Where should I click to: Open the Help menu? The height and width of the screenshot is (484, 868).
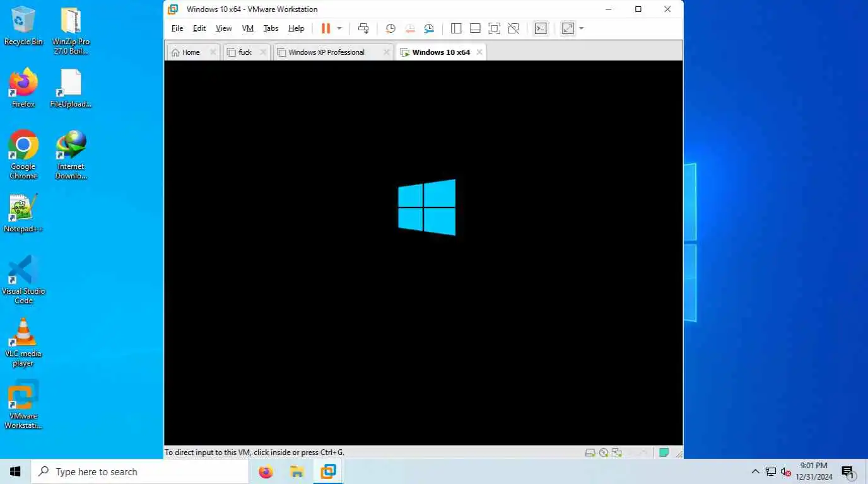pyautogui.click(x=296, y=28)
